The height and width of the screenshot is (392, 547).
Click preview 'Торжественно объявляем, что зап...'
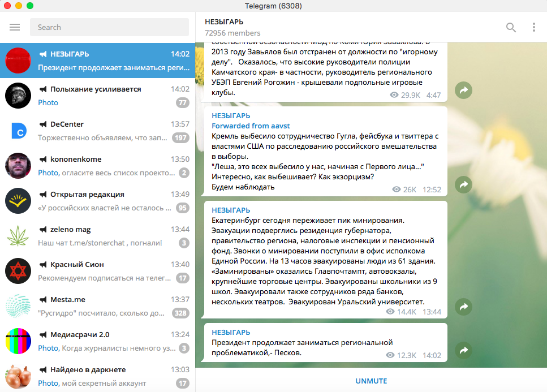102,138
